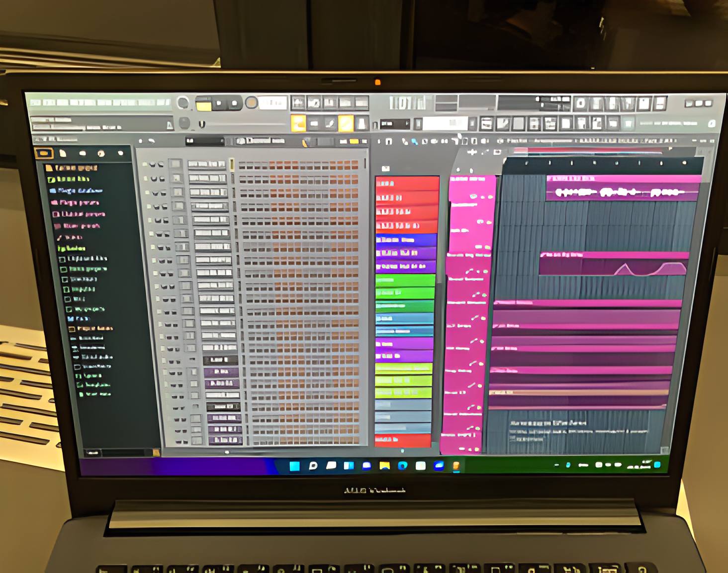Open the Channel rack options menu arrow
This screenshot has width=728, height=573.
coord(141,141)
